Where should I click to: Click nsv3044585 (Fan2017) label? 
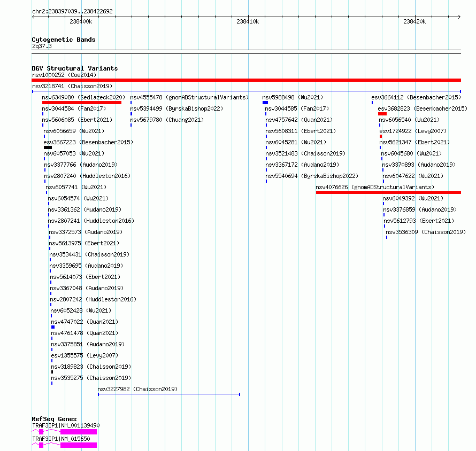297,108
